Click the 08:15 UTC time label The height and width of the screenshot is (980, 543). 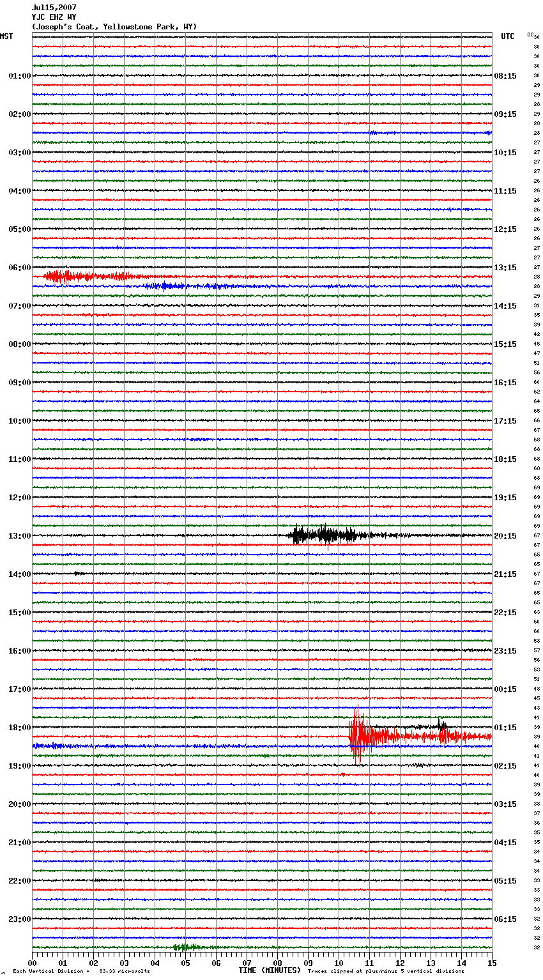coord(505,76)
